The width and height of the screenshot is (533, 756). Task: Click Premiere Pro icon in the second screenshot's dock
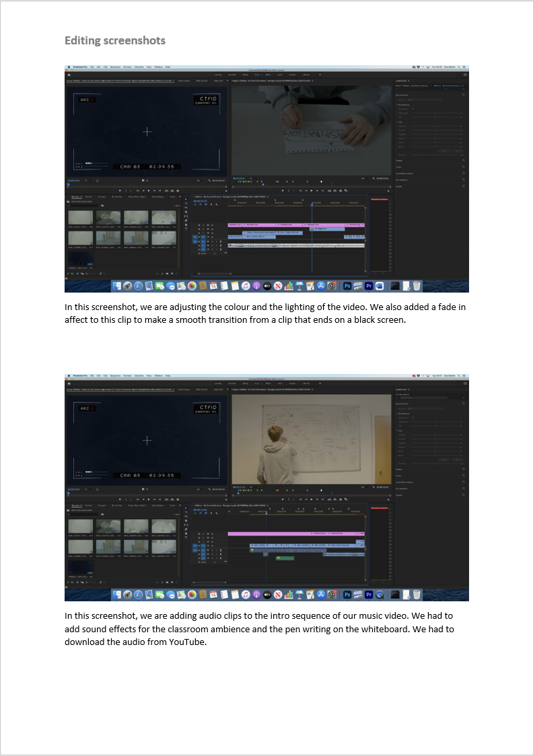click(x=369, y=595)
